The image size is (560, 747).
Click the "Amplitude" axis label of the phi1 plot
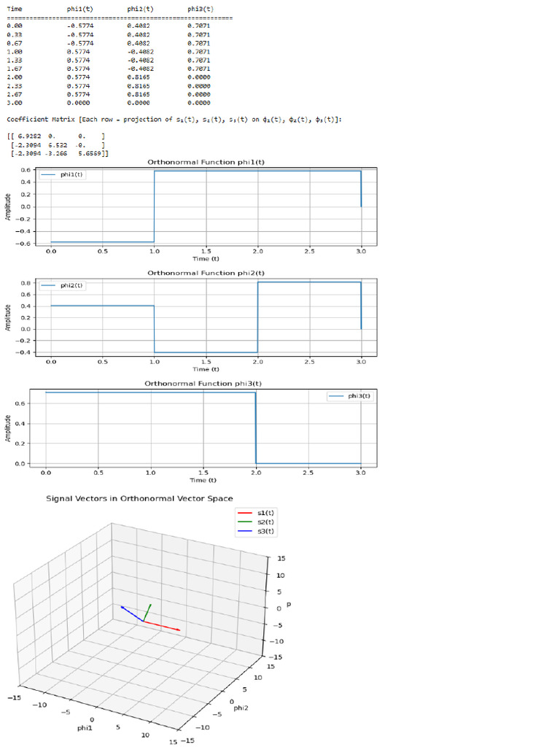click(x=7, y=206)
